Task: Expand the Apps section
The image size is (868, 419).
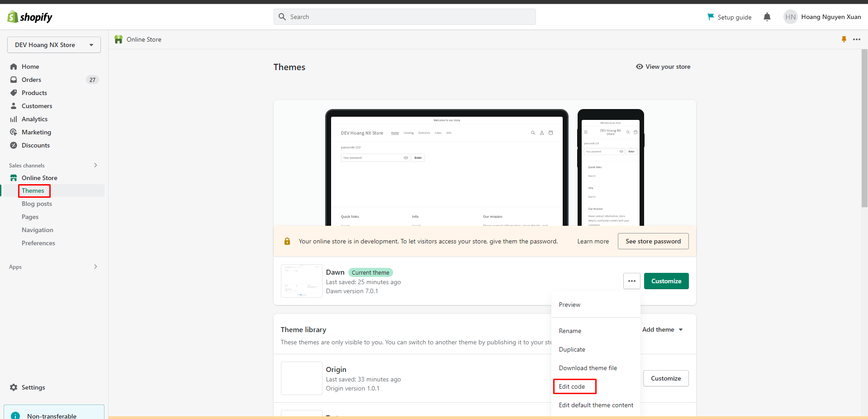Action: click(x=95, y=267)
